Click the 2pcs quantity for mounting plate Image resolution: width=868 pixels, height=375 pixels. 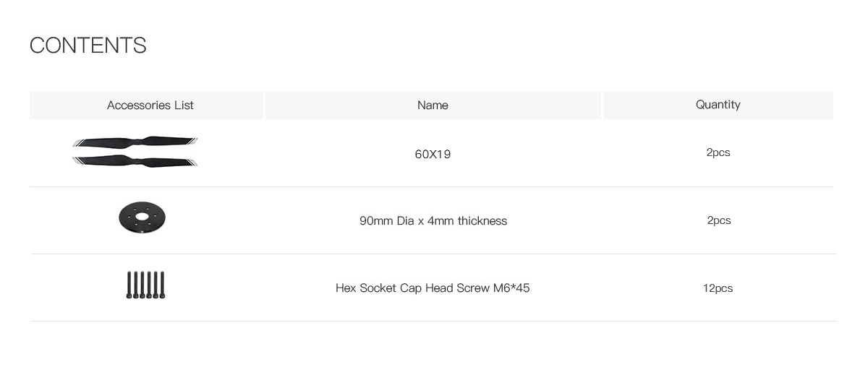tap(719, 220)
